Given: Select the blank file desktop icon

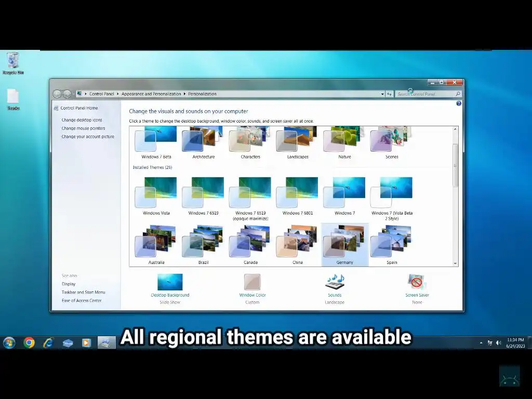Looking at the screenshot, I should click(x=13, y=99).
